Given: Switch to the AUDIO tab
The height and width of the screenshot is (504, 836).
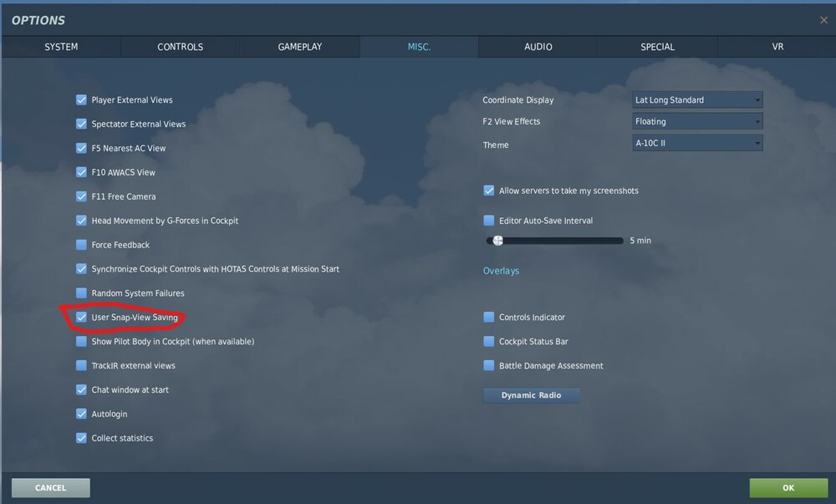Looking at the screenshot, I should [x=538, y=47].
